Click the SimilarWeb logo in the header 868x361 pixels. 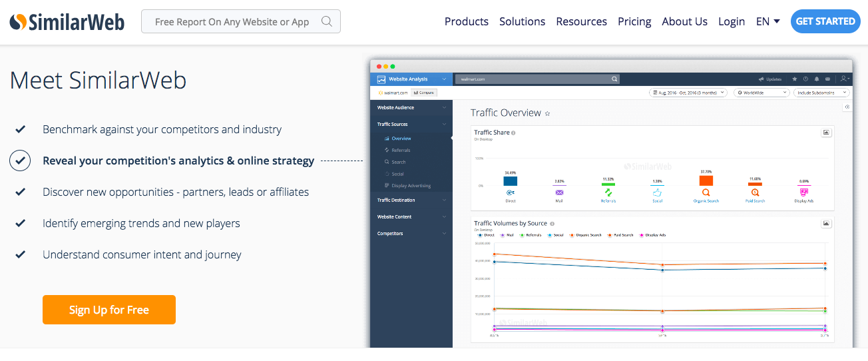coord(67,22)
